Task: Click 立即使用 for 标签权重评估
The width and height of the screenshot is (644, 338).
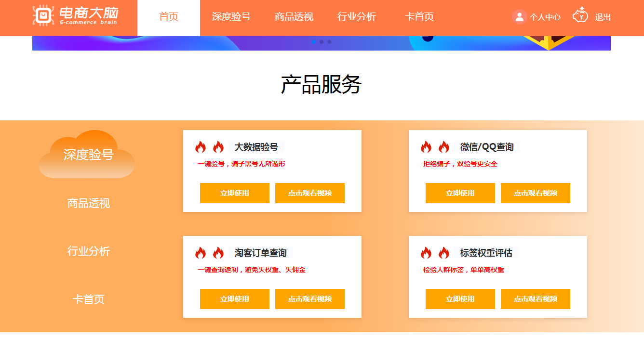Action: pos(460,299)
